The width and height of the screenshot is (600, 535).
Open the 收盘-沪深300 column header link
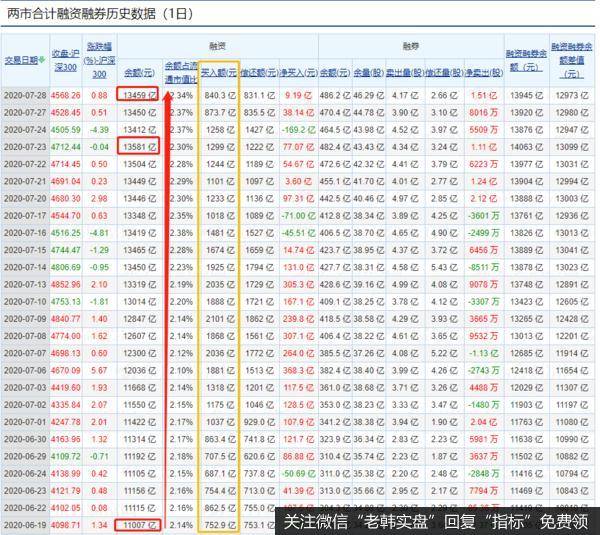coord(65,60)
